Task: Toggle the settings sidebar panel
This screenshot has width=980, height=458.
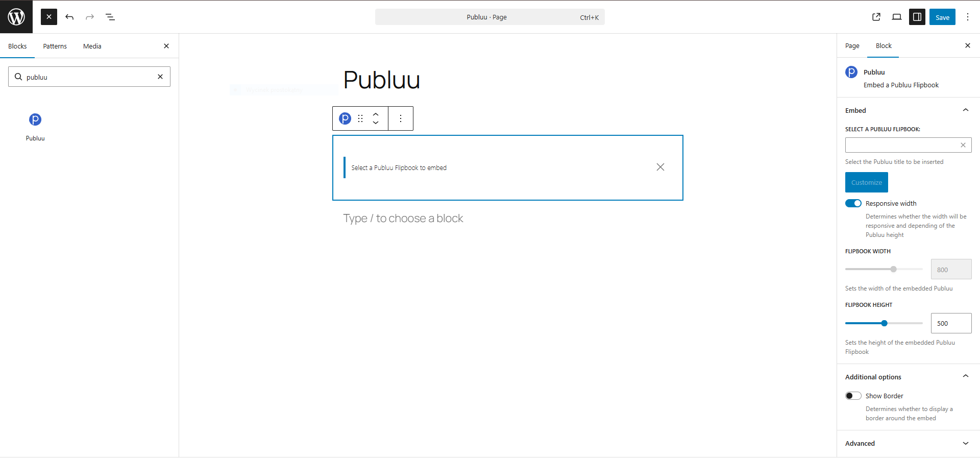Action: point(917,17)
